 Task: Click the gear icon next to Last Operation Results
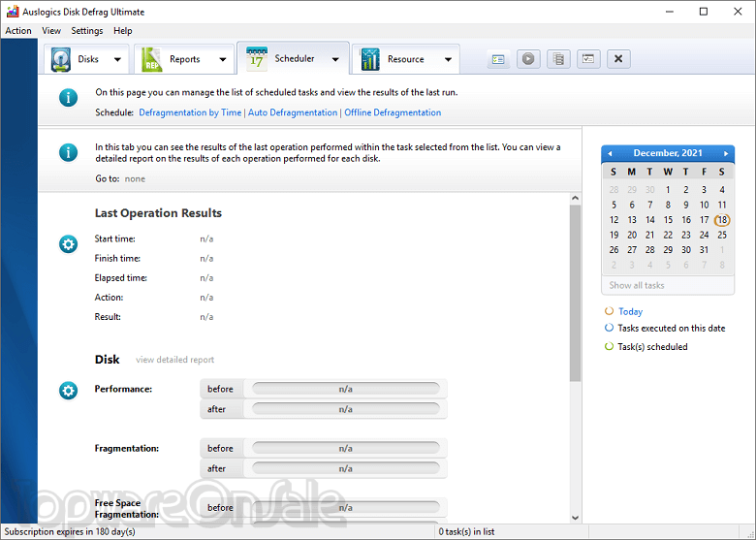[68, 244]
